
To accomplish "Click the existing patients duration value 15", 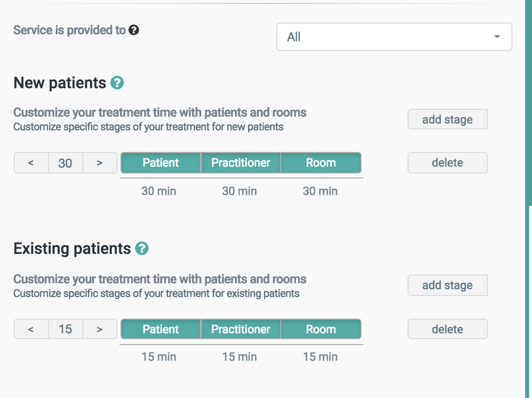I will click(65, 329).
